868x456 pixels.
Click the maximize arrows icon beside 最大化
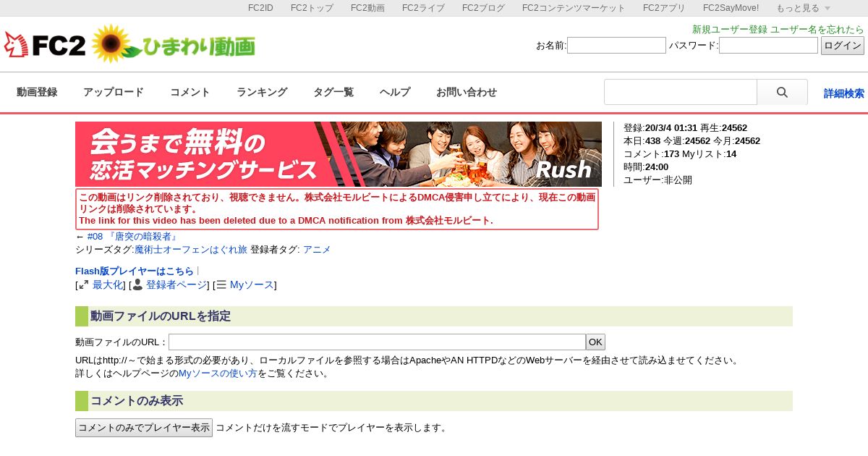click(x=84, y=285)
